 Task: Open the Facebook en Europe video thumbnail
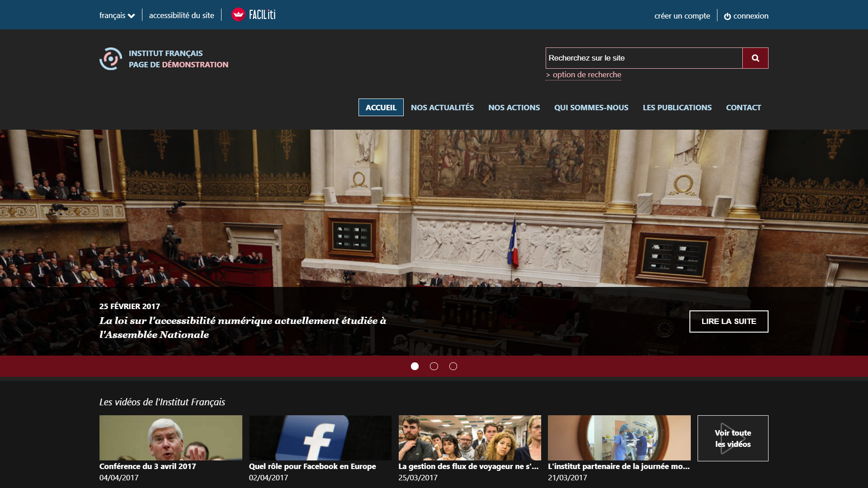click(x=320, y=438)
